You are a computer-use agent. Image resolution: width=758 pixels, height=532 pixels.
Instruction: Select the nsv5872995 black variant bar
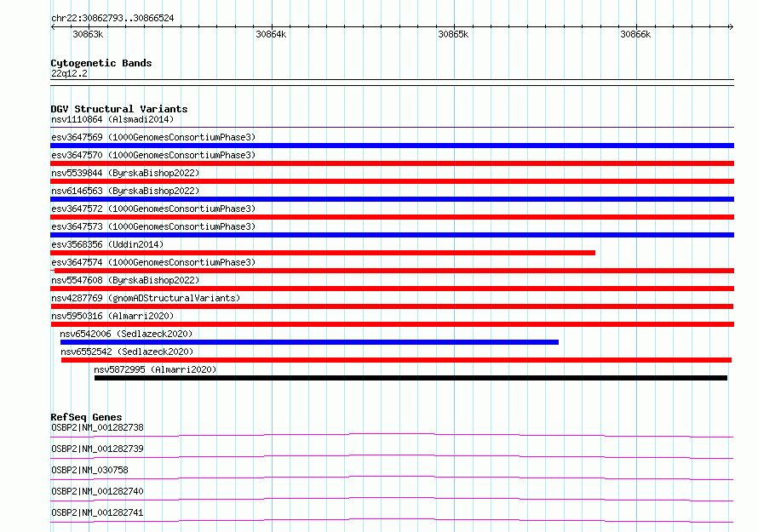[411, 378]
